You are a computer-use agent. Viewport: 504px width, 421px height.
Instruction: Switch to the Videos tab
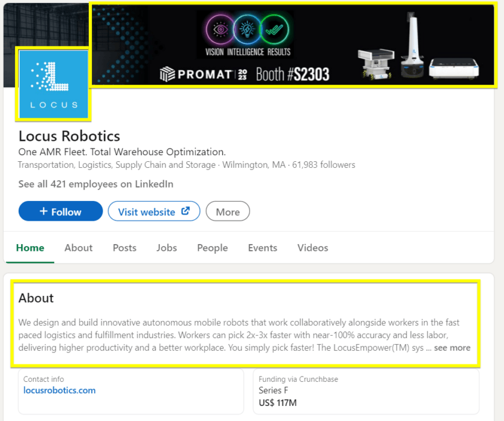312,248
